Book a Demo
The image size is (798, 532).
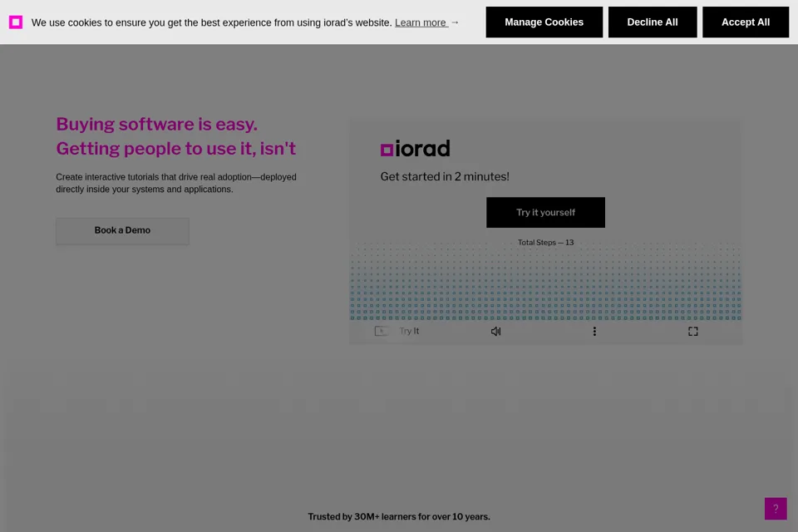click(123, 230)
